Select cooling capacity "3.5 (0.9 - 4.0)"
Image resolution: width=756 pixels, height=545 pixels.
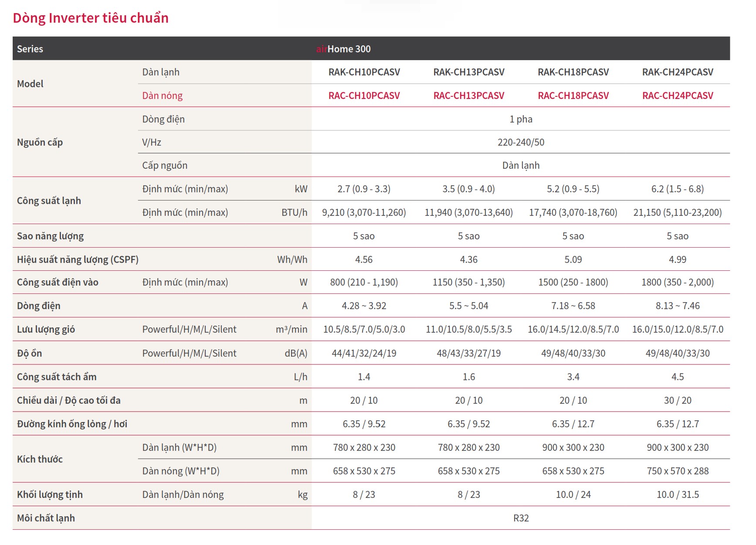pyautogui.click(x=469, y=189)
